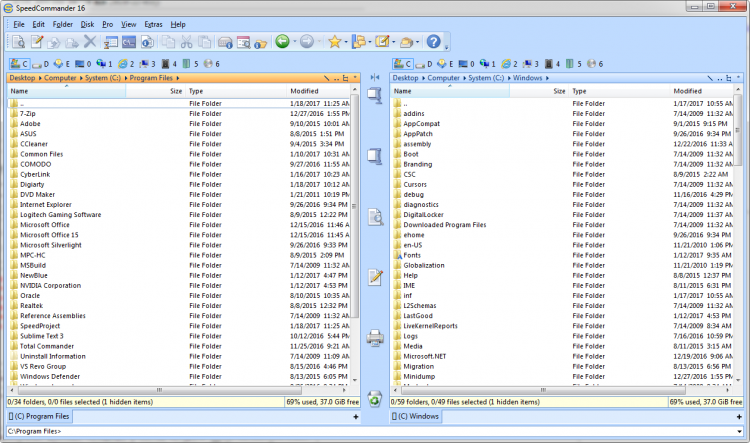750x443 pixels.
Task: Click the drive information icon
Action: coord(225,42)
